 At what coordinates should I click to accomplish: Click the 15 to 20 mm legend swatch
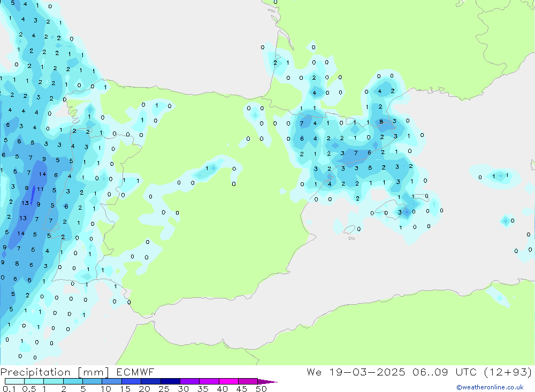(x=132, y=381)
